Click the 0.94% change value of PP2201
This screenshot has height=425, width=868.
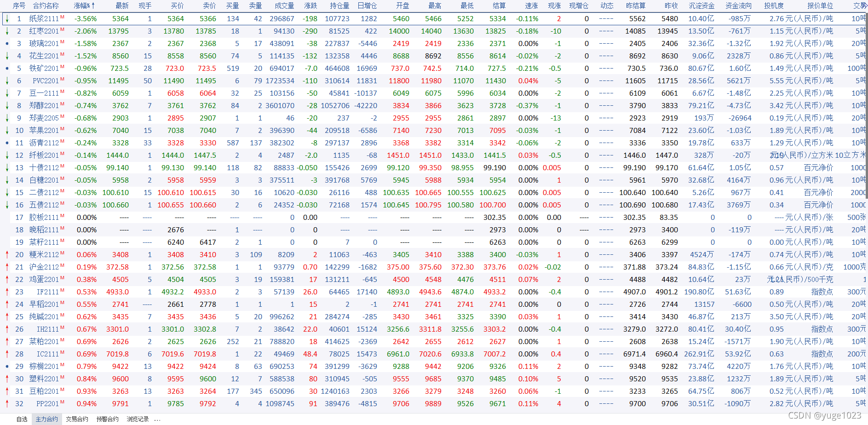[86, 404]
